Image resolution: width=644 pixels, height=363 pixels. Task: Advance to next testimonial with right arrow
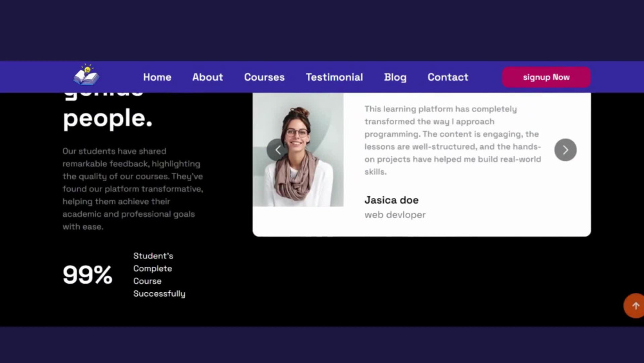(x=565, y=150)
